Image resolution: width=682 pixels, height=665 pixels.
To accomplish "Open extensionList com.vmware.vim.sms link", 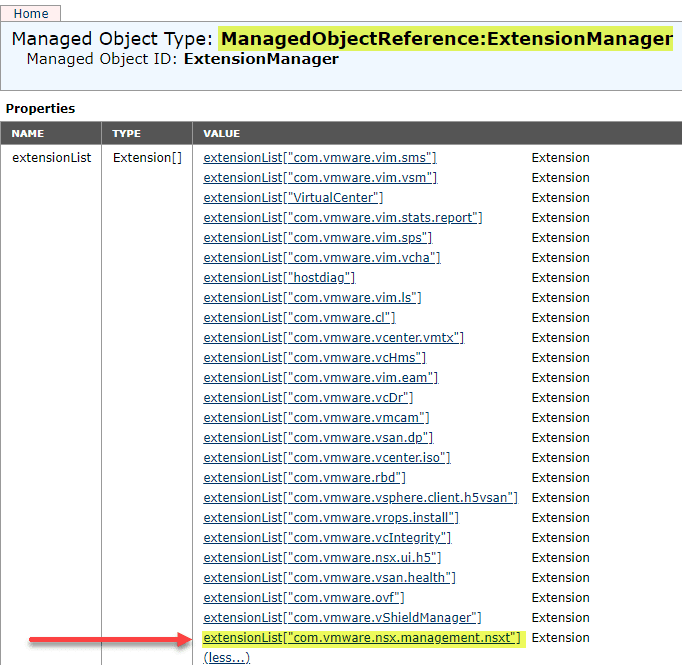I will pos(320,157).
